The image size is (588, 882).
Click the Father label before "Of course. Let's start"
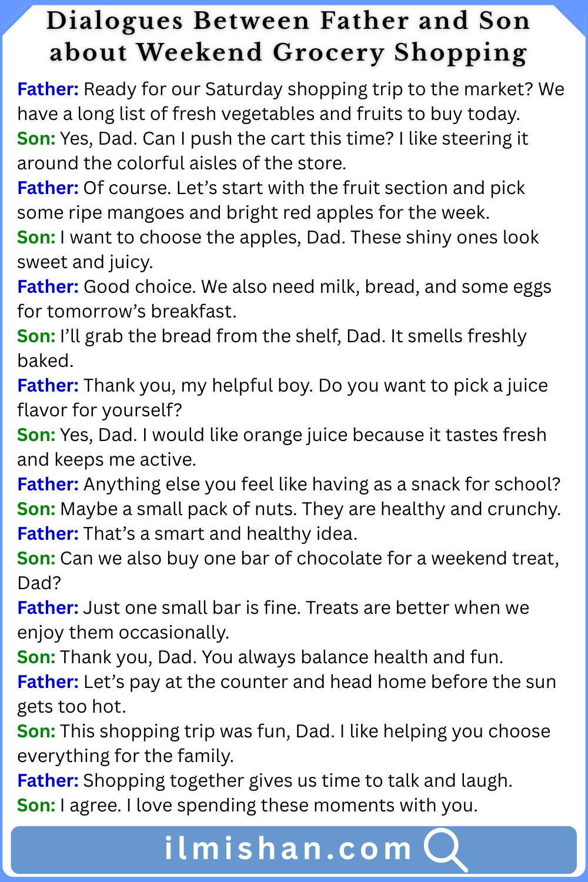pos(48,188)
